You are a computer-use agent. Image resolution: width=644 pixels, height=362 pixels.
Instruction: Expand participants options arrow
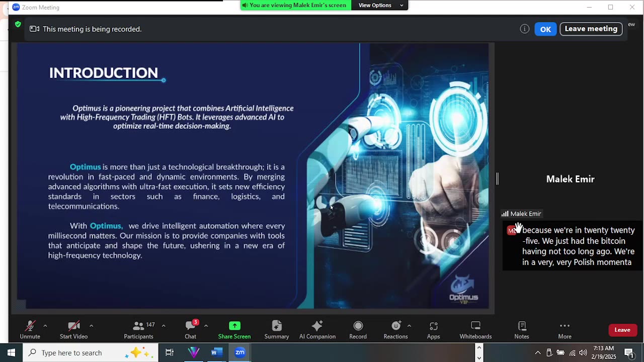pyautogui.click(x=164, y=326)
